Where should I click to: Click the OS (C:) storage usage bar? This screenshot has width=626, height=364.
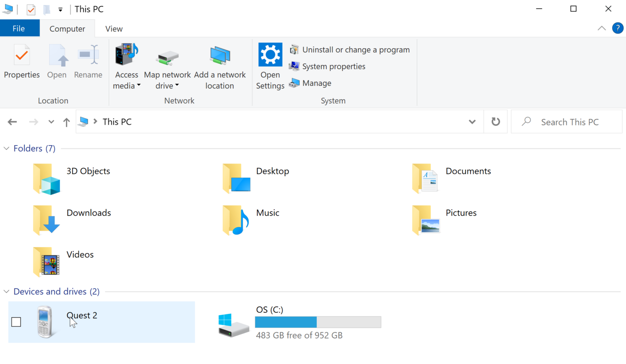pos(318,322)
